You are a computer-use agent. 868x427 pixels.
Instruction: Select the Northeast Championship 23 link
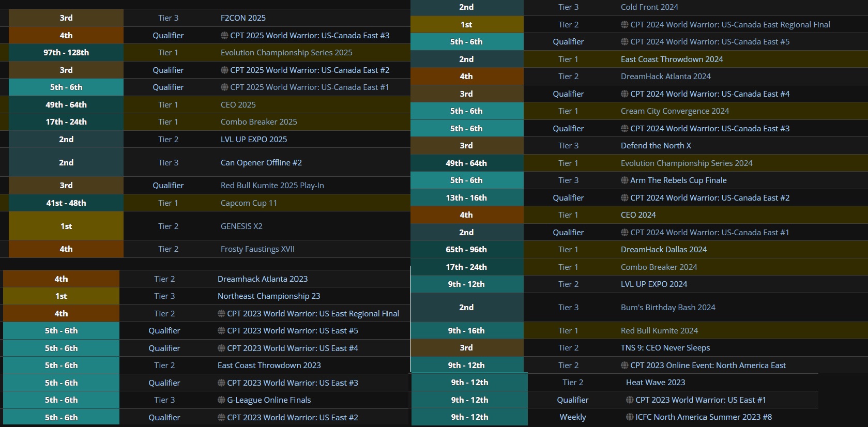point(269,296)
